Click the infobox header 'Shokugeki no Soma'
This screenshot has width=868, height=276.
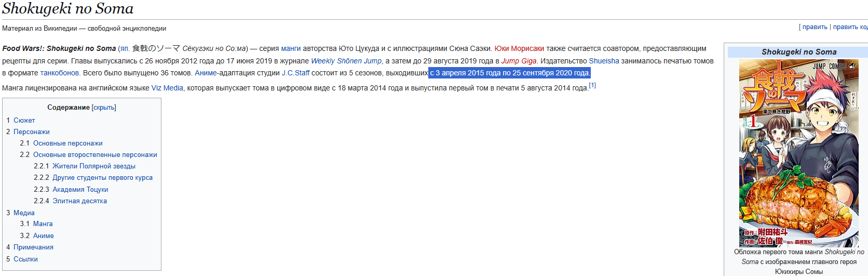[799, 52]
